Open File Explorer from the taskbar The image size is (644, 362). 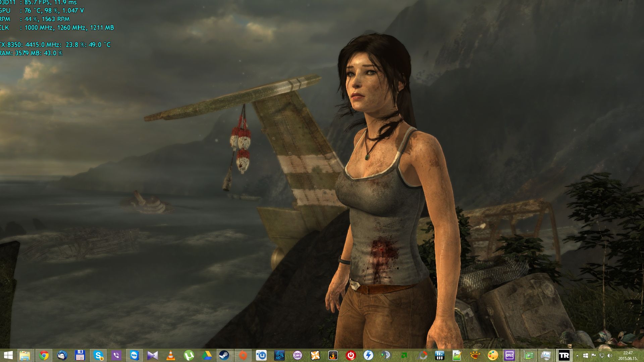(x=25, y=355)
